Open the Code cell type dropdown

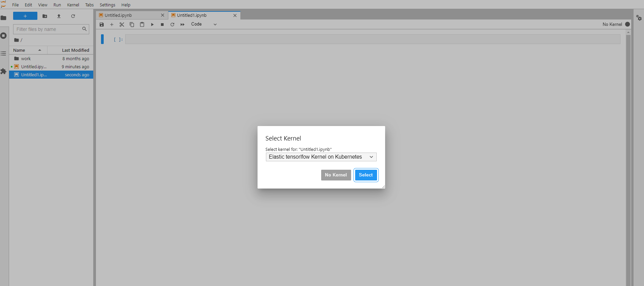pos(204,24)
